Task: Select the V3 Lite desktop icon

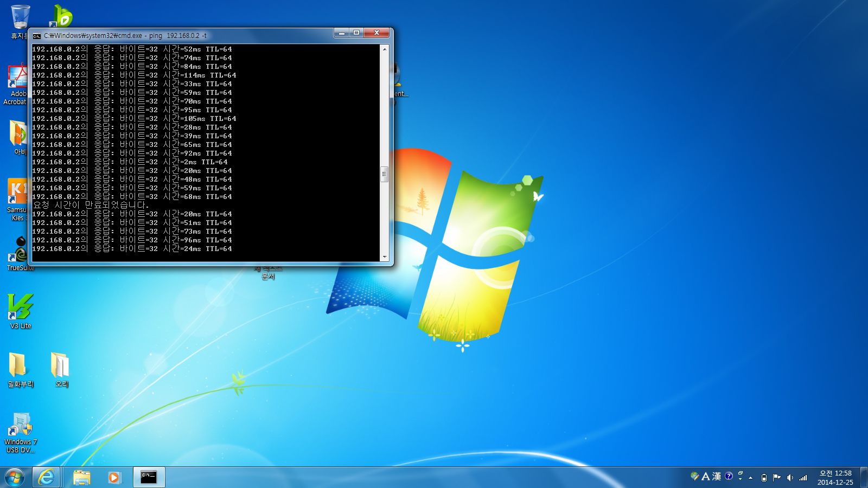Action: (21, 311)
